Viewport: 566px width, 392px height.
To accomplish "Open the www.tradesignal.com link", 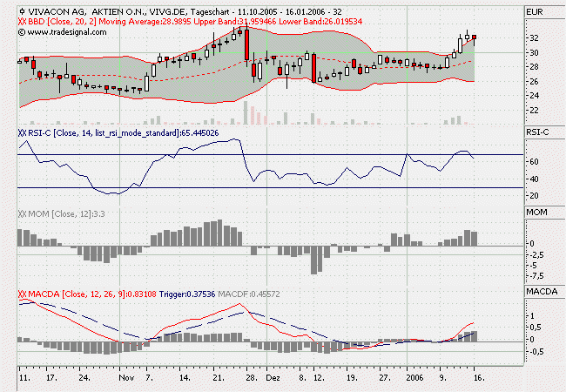I will pyautogui.click(x=67, y=32).
